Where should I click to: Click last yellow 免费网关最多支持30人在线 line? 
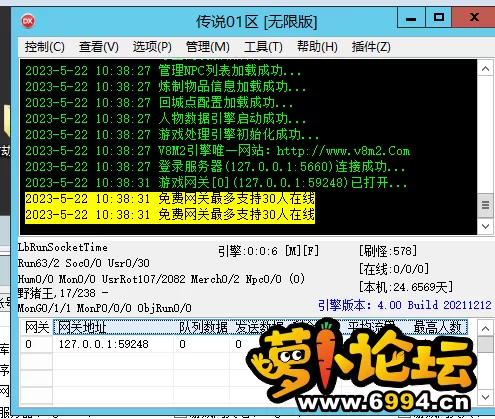pos(170,215)
